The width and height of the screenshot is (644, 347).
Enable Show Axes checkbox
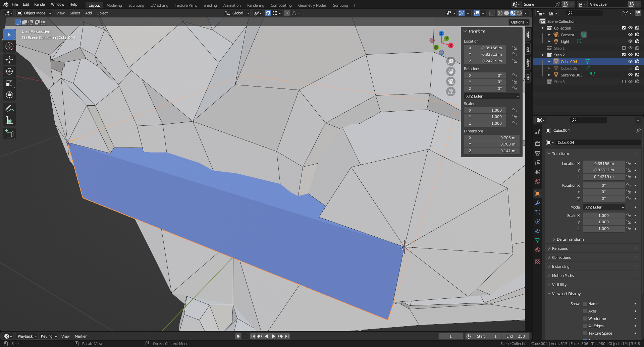[x=585, y=311]
